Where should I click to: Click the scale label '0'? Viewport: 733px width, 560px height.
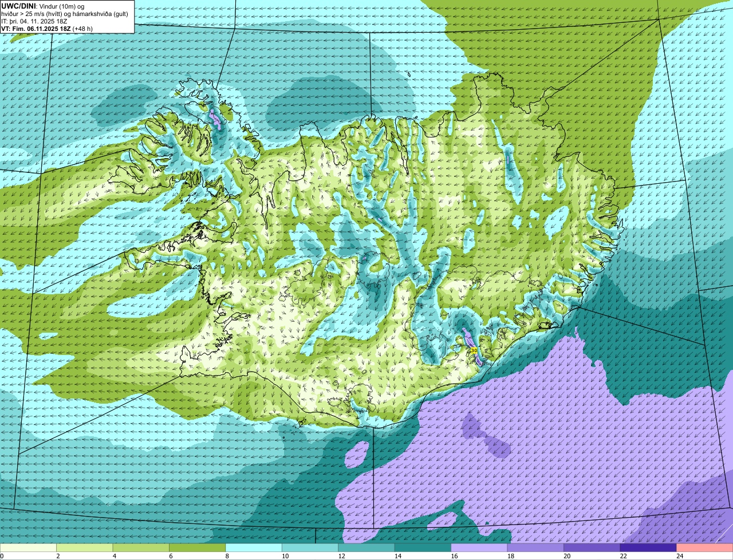[x=2, y=556]
